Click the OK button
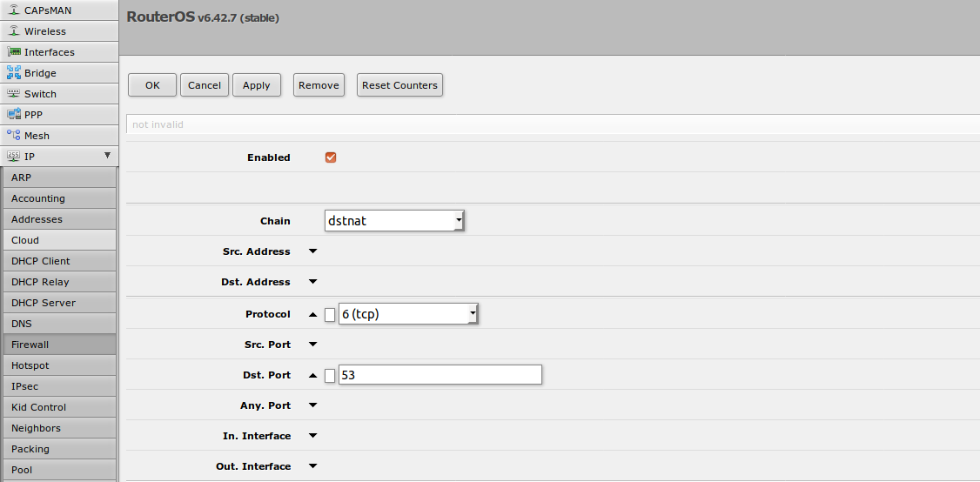The height and width of the screenshot is (482, 980). tap(152, 85)
